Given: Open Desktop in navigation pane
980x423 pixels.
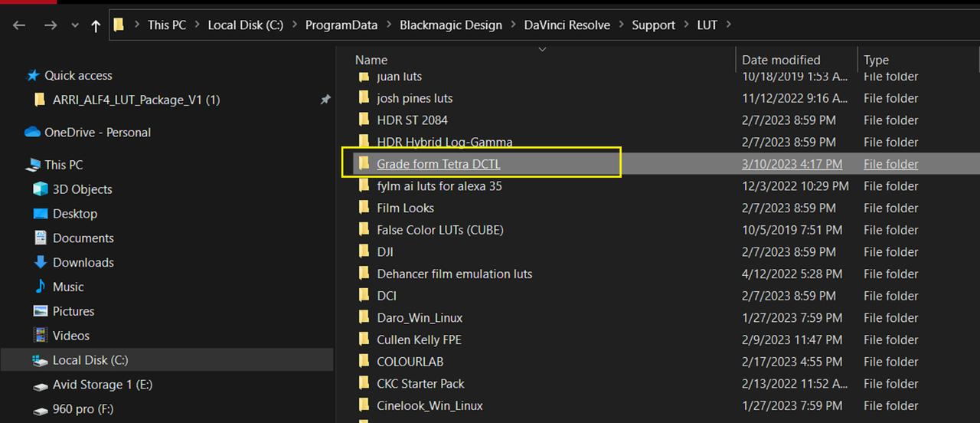Looking at the screenshot, I should point(75,214).
